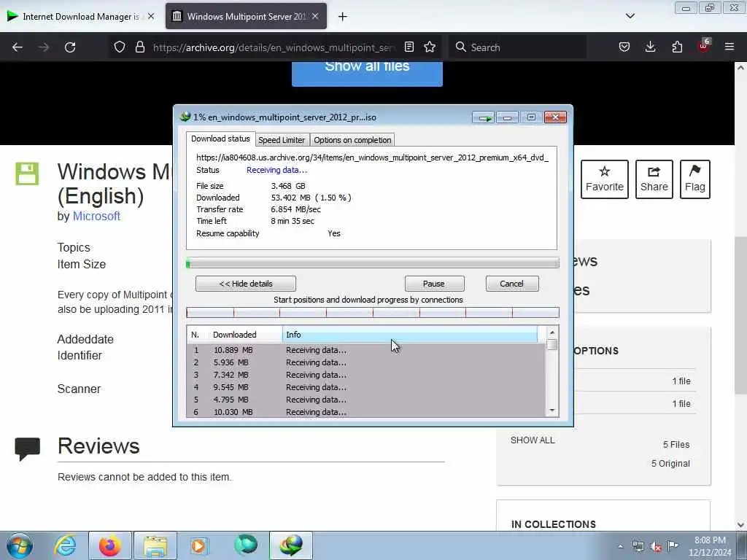Click the Show all files button
The height and width of the screenshot is (560, 747).
[x=367, y=72]
